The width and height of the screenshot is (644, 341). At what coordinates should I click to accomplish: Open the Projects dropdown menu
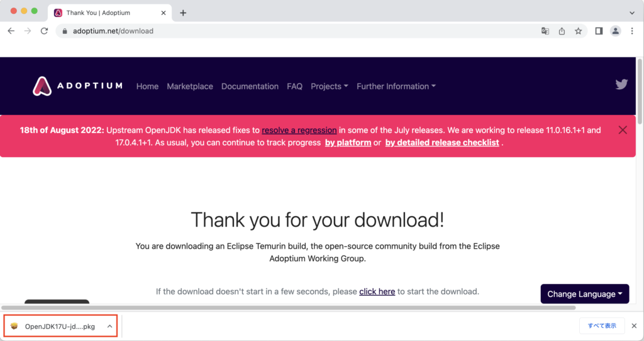coord(330,86)
